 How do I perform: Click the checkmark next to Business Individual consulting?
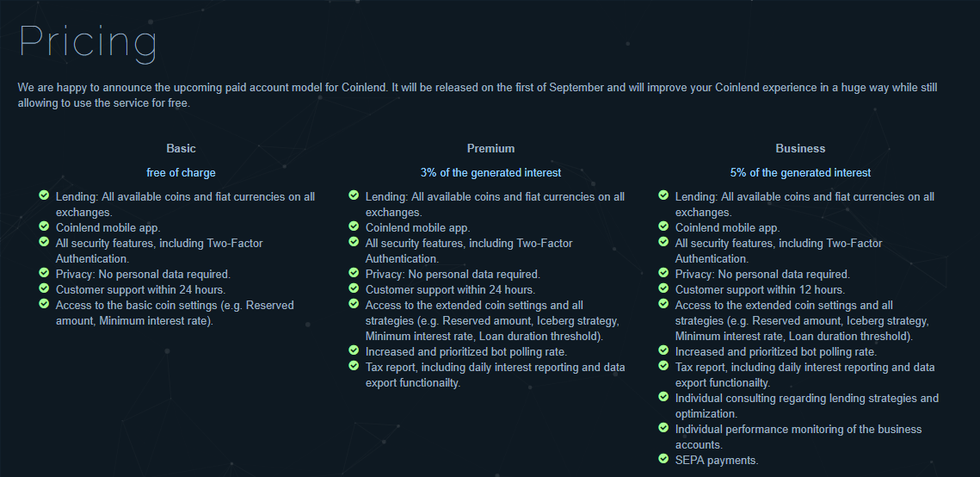[663, 396]
